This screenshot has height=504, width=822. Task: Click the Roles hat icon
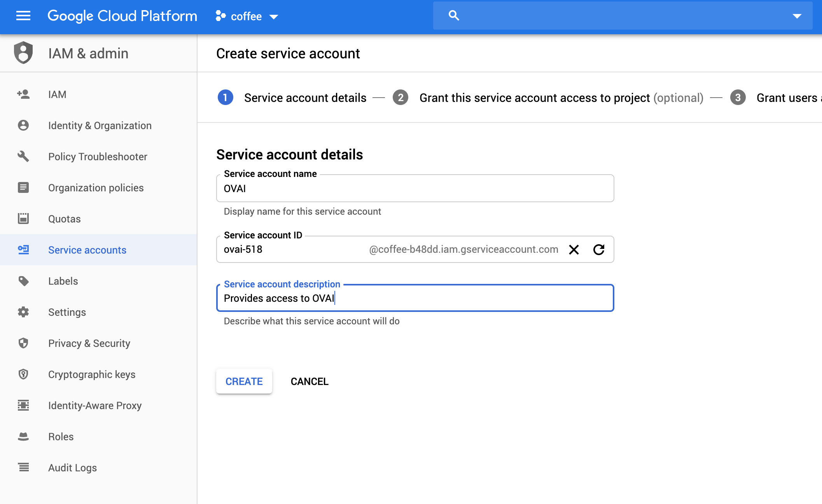point(23,436)
